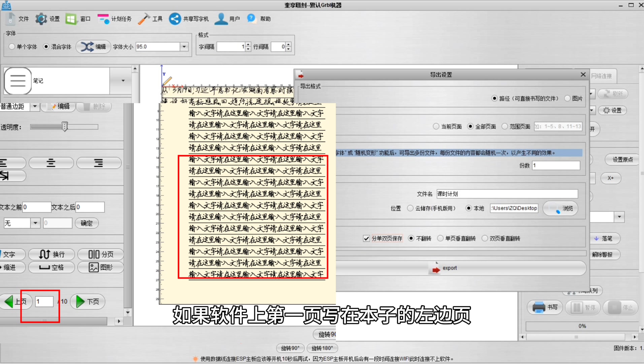Screen dimensions: 644x364
Task: Click the margin 编辑 pencil button
Action: click(x=58, y=107)
